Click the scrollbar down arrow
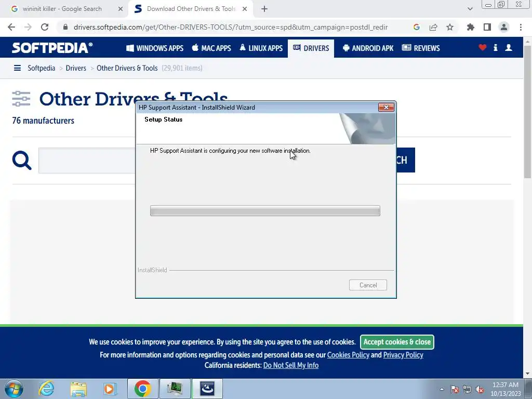 [527, 374]
